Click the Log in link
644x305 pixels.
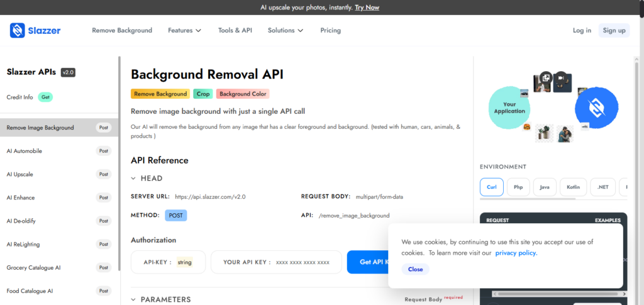click(582, 30)
